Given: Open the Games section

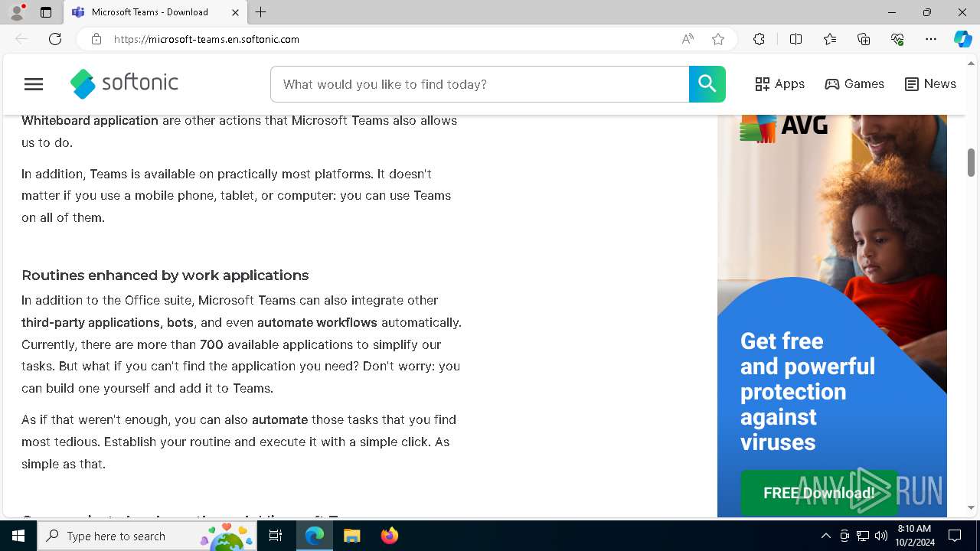Looking at the screenshot, I should point(854,84).
